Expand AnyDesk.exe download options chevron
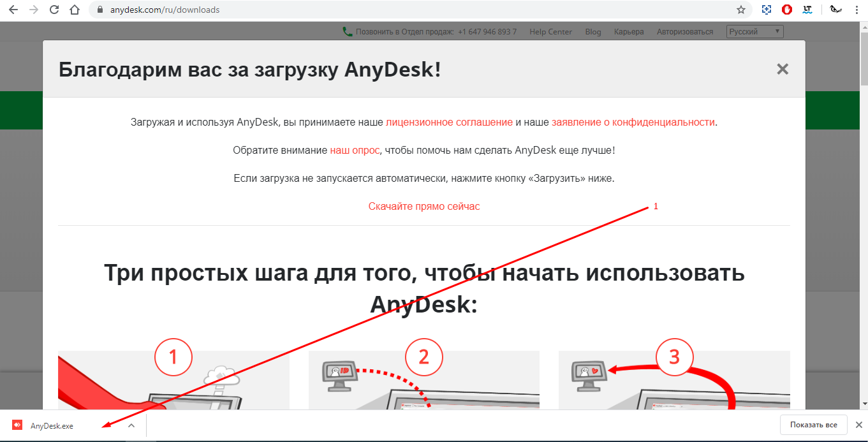This screenshot has width=868, height=442. (x=131, y=425)
